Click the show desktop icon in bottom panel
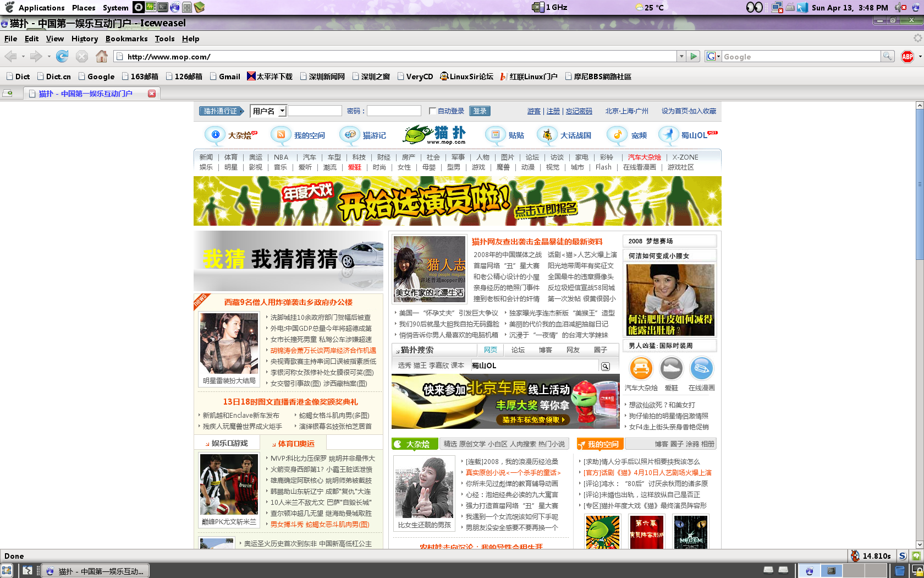Viewport: 924px width, 578px height. point(7,571)
